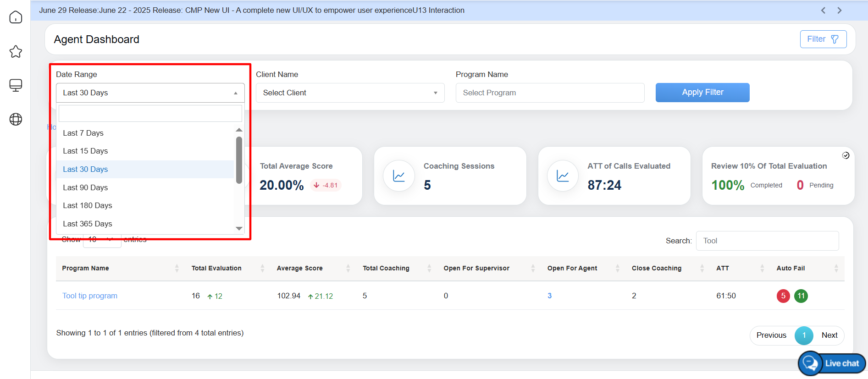Image resolution: width=868 pixels, height=379 pixels.
Task: Click the Apply Filter button
Action: [702, 92]
